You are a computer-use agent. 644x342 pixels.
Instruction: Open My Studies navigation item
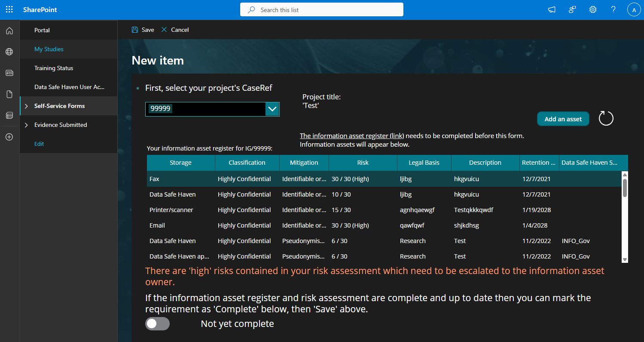[x=49, y=49]
